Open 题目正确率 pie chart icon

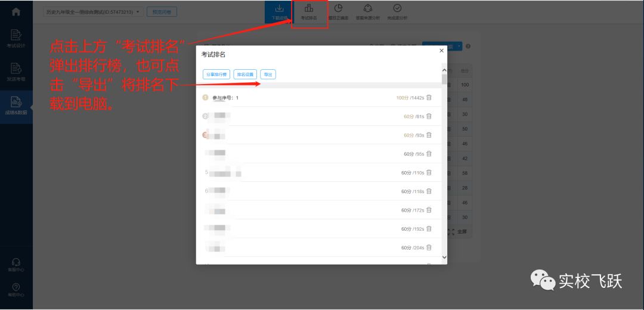(338, 8)
